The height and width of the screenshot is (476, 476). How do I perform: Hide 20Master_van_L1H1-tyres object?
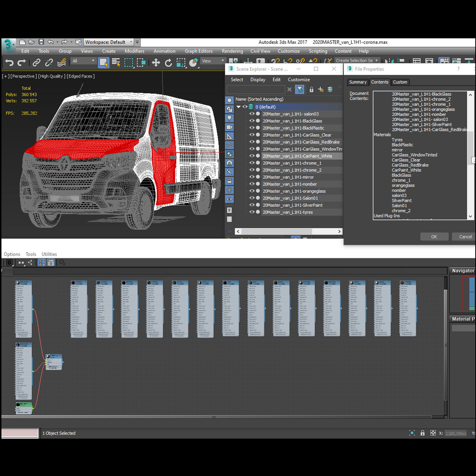(x=252, y=212)
